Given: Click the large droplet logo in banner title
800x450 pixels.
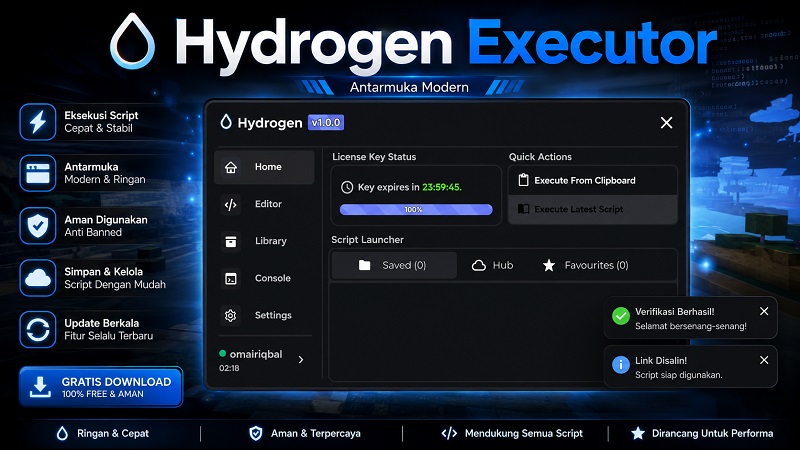Looking at the screenshot, I should pyautogui.click(x=132, y=41).
